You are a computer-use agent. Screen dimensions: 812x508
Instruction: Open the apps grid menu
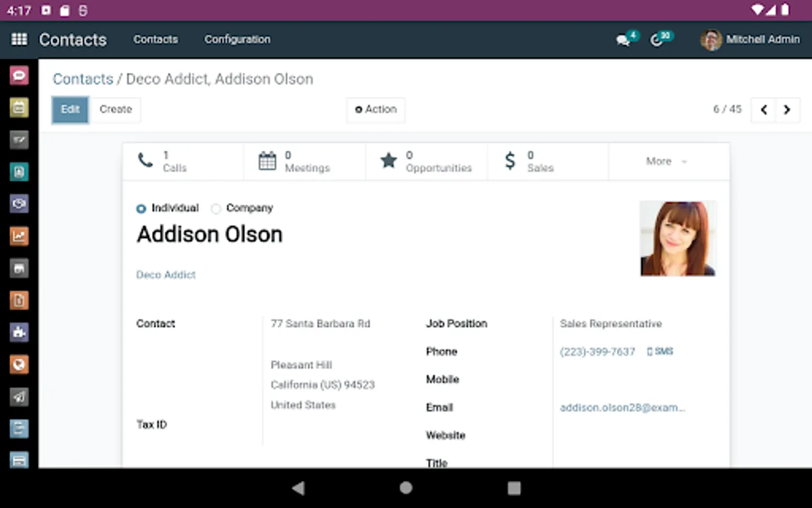click(19, 39)
